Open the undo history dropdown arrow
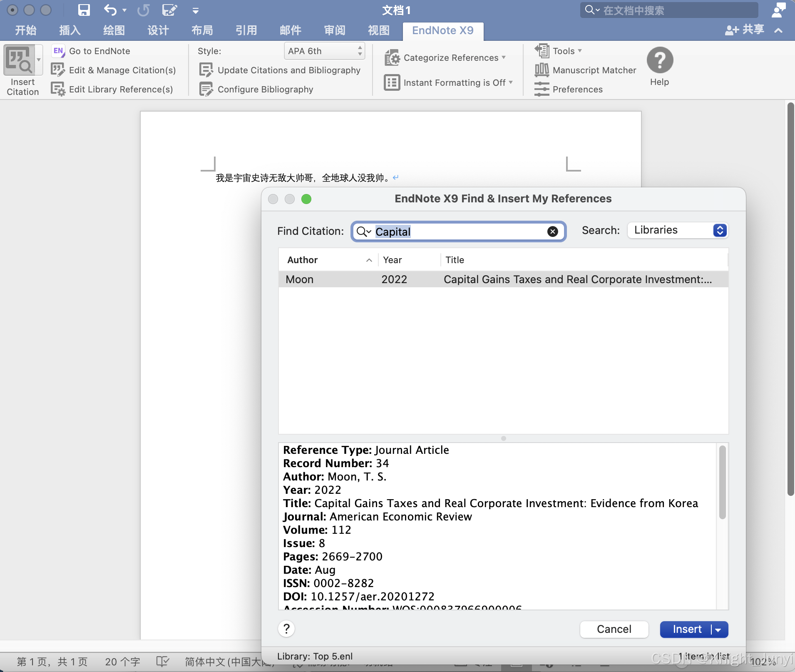The width and height of the screenshot is (795, 672). pos(124,10)
